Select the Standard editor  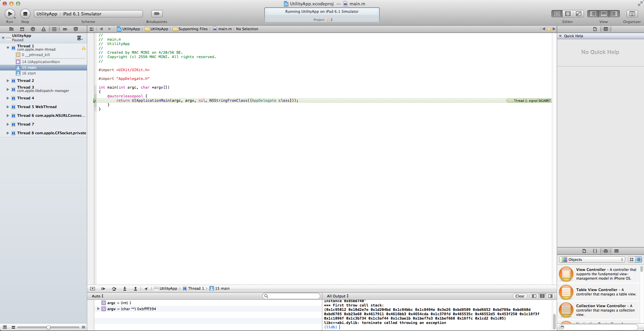(x=557, y=14)
